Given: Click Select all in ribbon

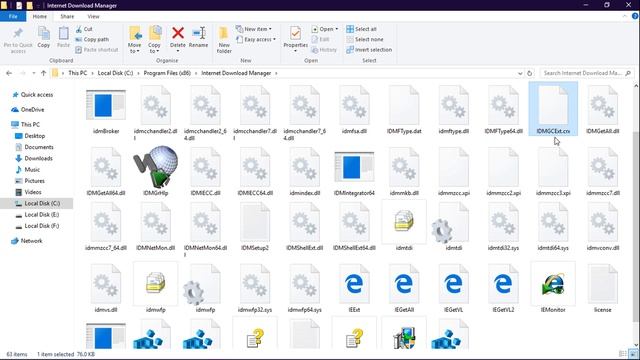Looking at the screenshot, I should coord(361,29).
